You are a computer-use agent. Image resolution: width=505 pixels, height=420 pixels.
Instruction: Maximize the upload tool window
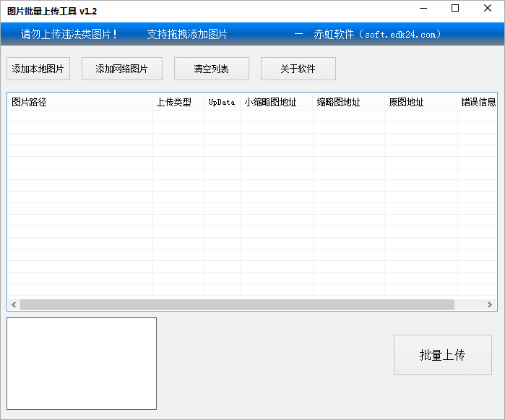click(x=454, y=9)
